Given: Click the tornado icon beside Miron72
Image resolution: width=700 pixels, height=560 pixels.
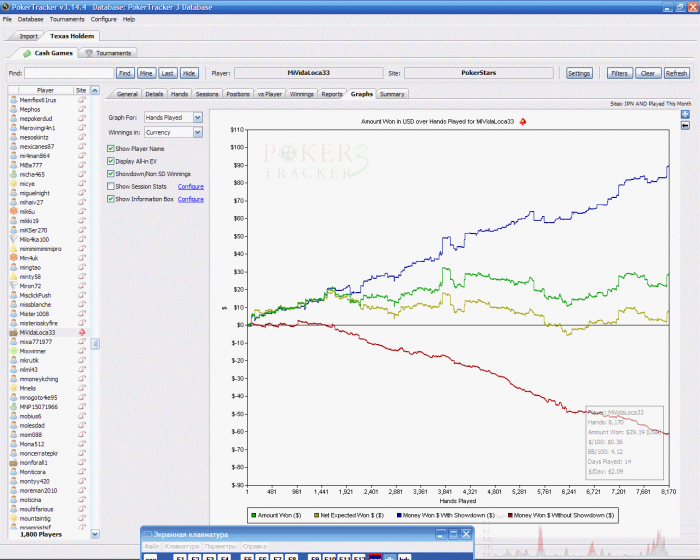Looking at the screenshot, I should point(14,286).
